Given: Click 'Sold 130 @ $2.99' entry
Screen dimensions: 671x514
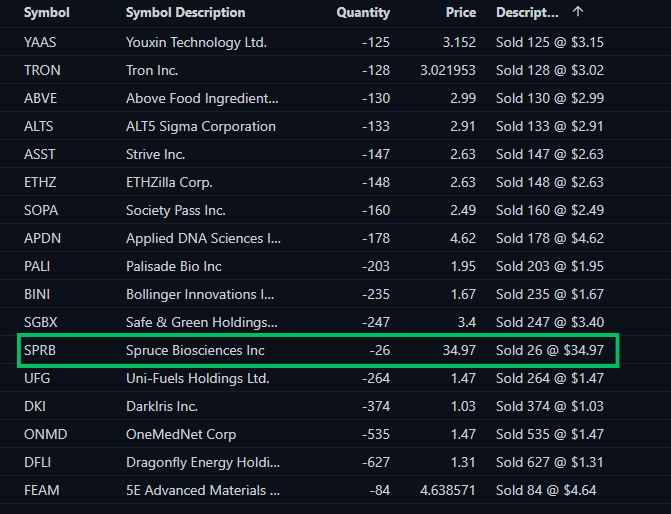Looking at the screenshot, I should [549, 98].
